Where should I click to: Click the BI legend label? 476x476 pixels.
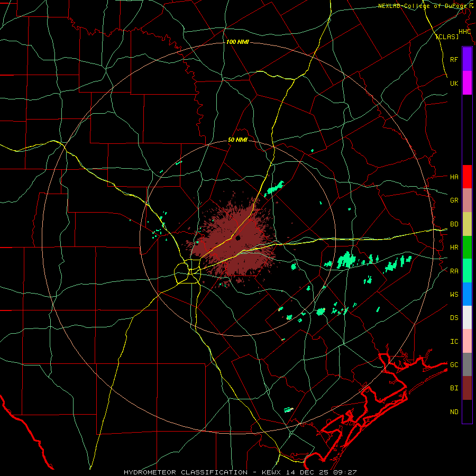click(x=454, y=388)
